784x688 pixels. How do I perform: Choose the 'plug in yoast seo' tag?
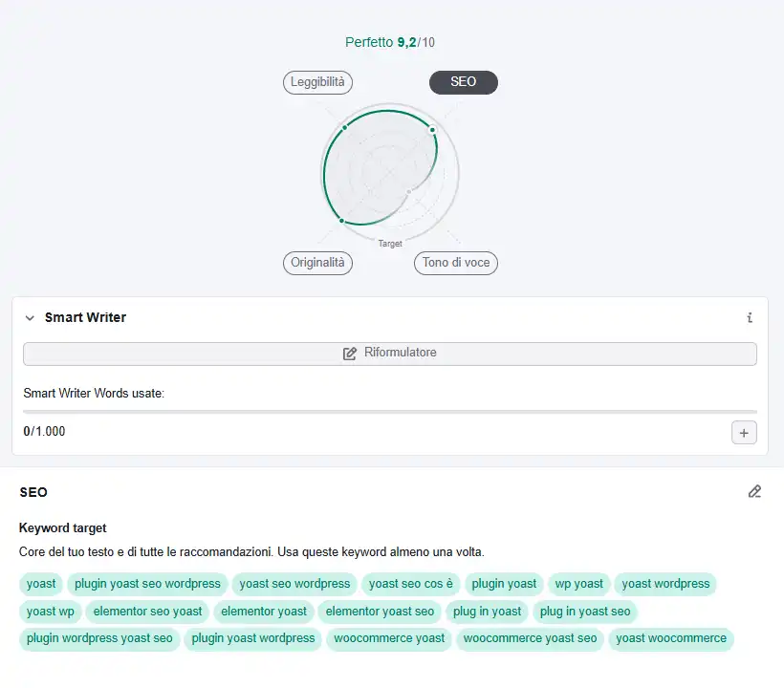pos(585,612)
